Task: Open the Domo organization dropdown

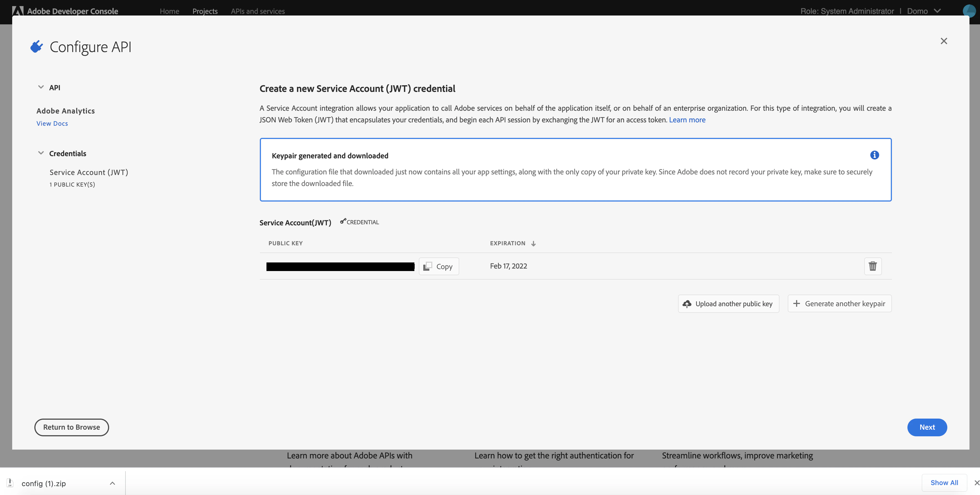Action: pos(924,11)
